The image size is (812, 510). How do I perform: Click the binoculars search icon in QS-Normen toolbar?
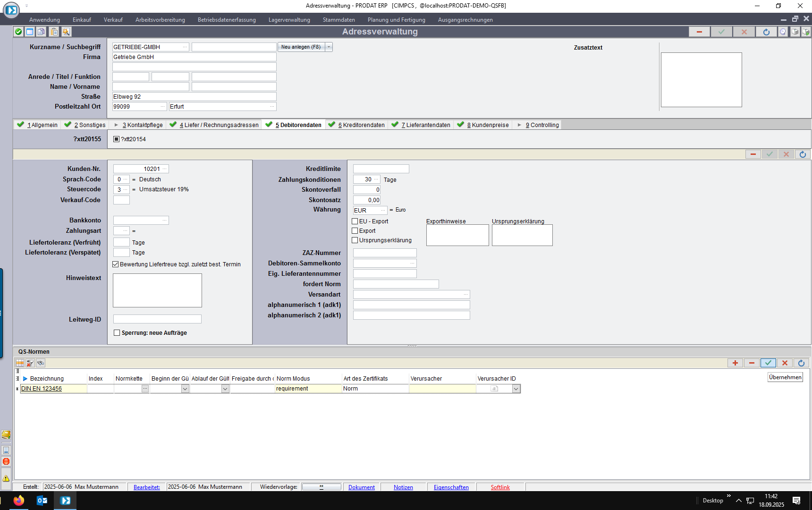point(41,363)
